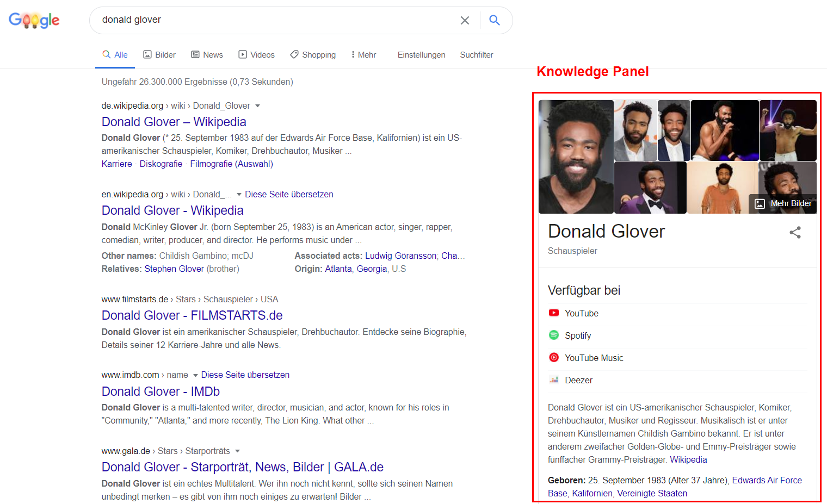This screenshot has width=827, height=504.
Task: Open the Filmografie (Auswahl) sitelink
Action: click(232, 164)
